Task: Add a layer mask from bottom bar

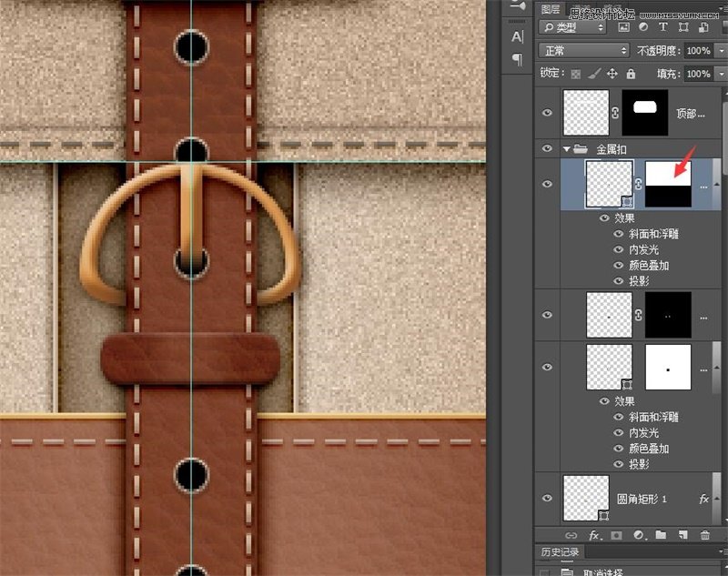Action: coord(616,535)
